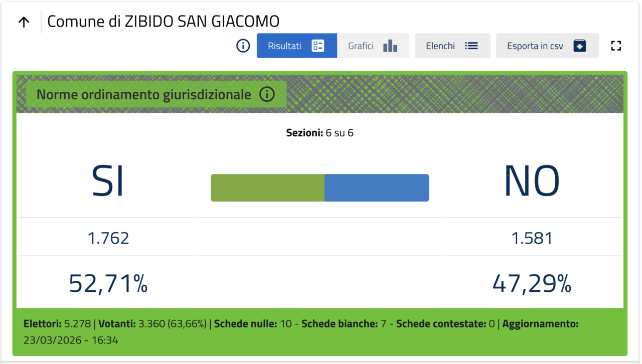Click the Norme ordinamento giurisdizionale title

144,94
